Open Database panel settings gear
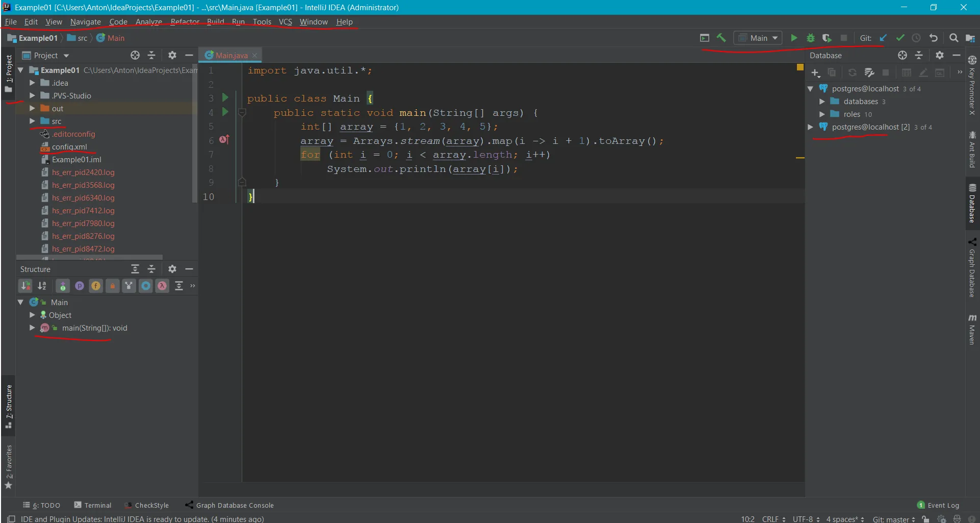The image size is (980, 523). (x=940, y=55)
